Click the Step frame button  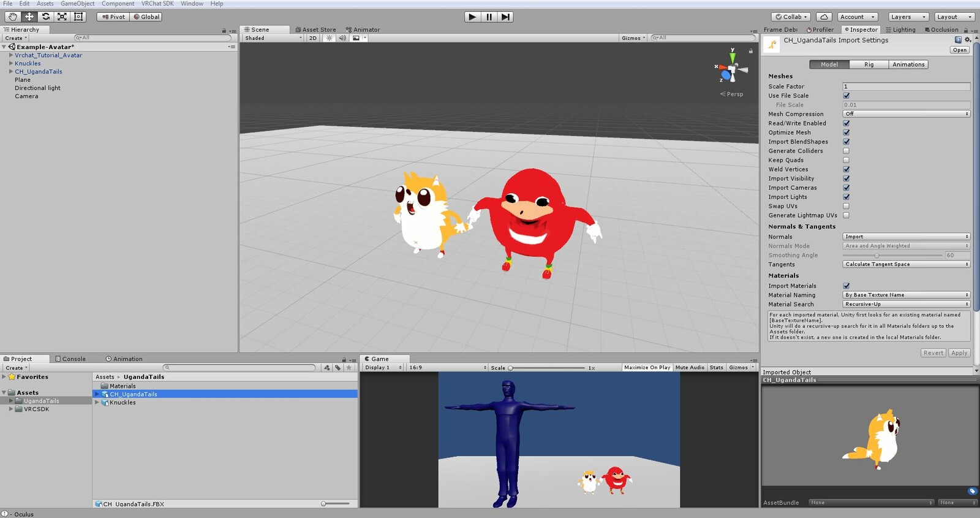(505, 17)
